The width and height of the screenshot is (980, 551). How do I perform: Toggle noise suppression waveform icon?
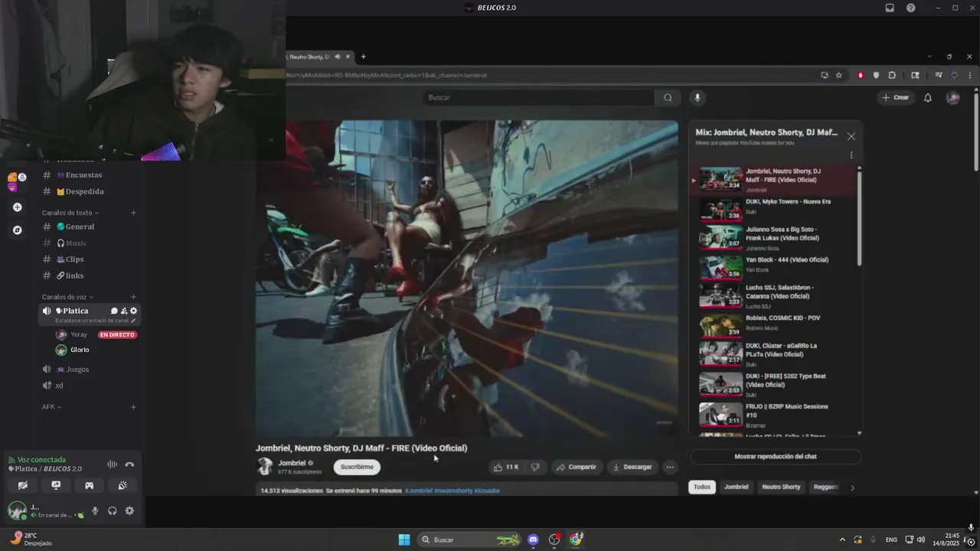coord(113,465)
